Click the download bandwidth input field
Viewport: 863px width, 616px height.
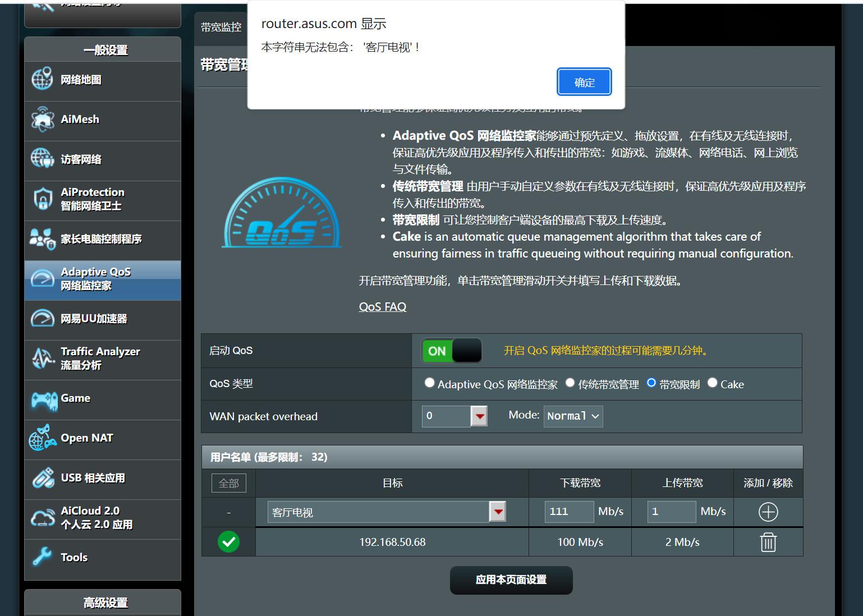click(568, 512)
